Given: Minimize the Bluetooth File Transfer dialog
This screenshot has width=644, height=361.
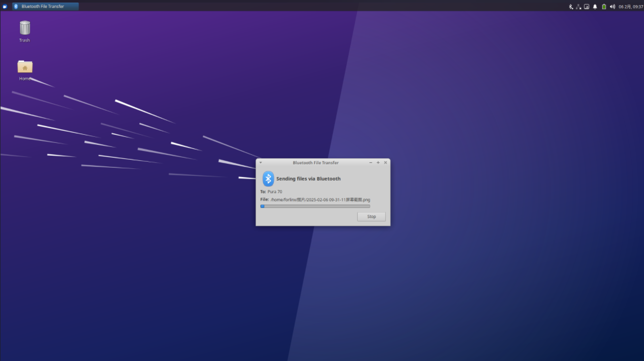Looking at the screenshot, I should point(371,163).
